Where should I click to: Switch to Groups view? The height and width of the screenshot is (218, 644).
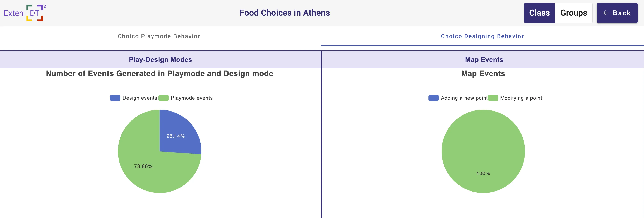pyautogui.click(x=573, y=13)
